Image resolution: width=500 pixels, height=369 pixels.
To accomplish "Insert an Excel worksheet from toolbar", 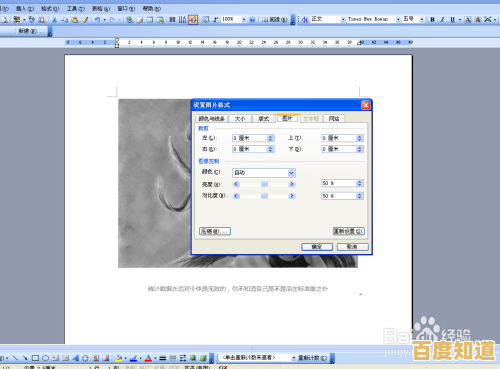I will pos(160,20).
